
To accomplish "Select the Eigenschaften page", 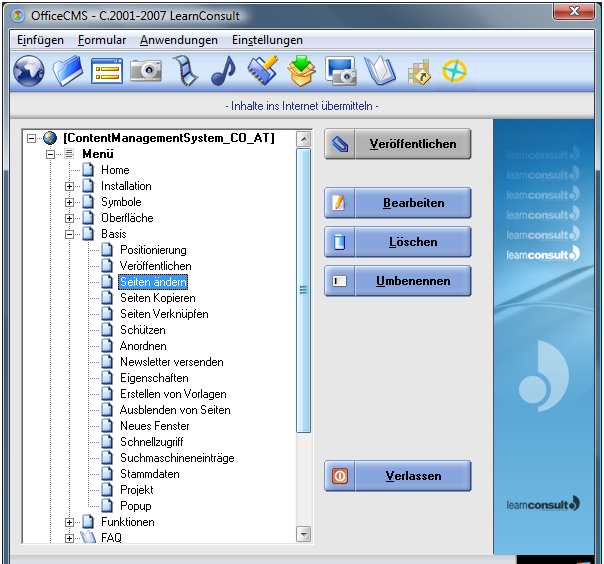I will [x=154, y=378].
